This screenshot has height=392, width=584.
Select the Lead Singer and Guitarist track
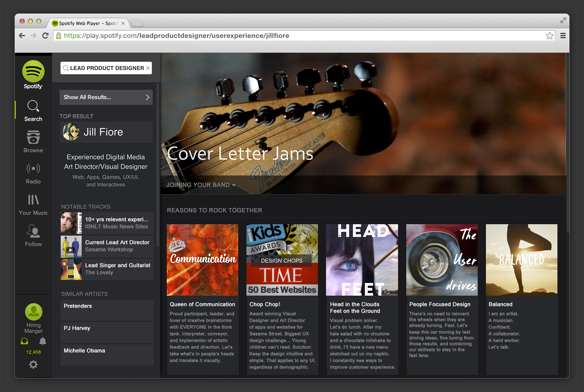tap(107, 269)
